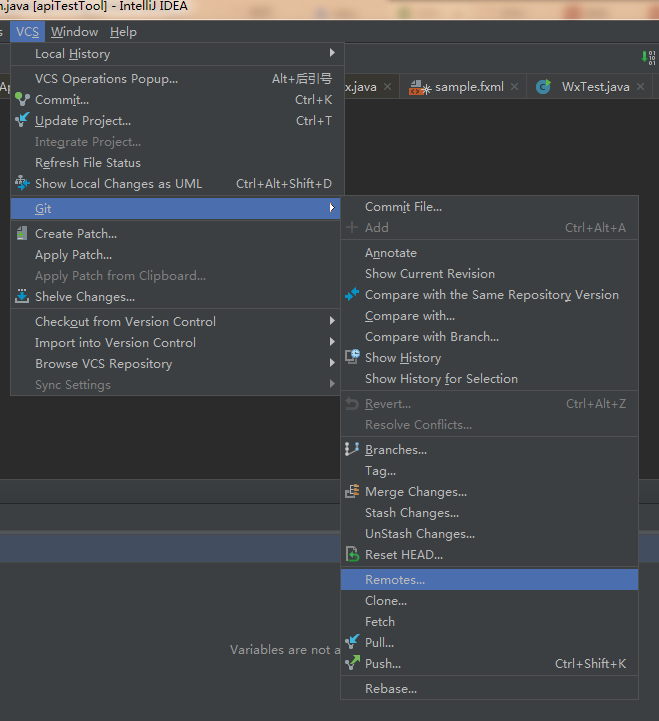This screenshot has height=721, width=659.
Task: Expand the Local History submenu arrow
Action: (332, 53)
